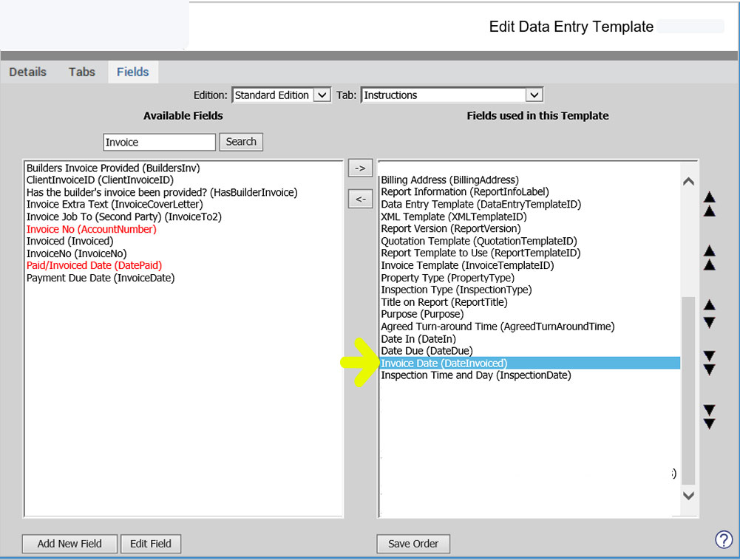Select Quotation Template (QuotationTemplateID)
This screenshot has width=740, height=560.
pyautogui.click(x=479, y=241)
